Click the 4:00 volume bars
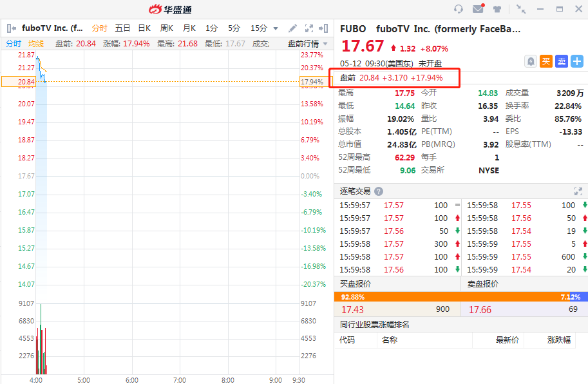 tap(41, 340)
